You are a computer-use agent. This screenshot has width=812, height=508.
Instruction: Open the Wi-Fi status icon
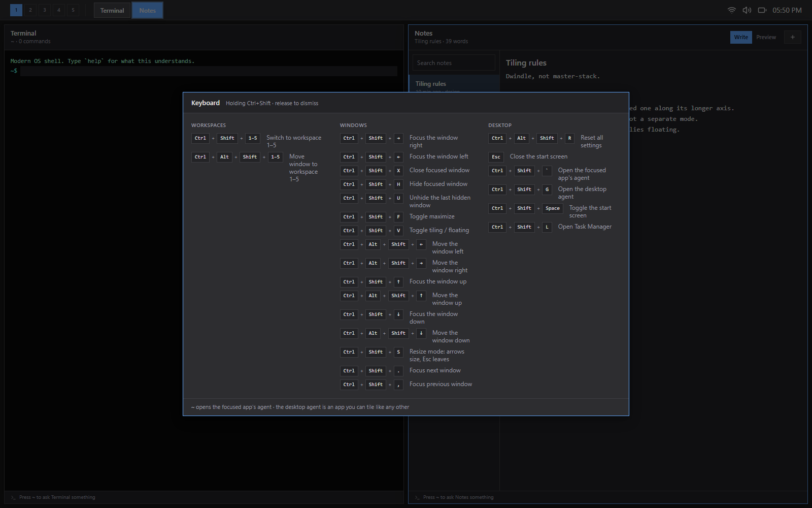click(731, 10)
